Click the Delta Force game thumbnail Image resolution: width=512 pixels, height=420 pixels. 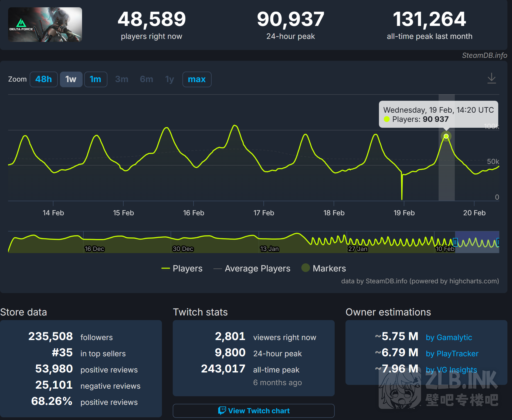pyautogui.click(x=45, y=25)
